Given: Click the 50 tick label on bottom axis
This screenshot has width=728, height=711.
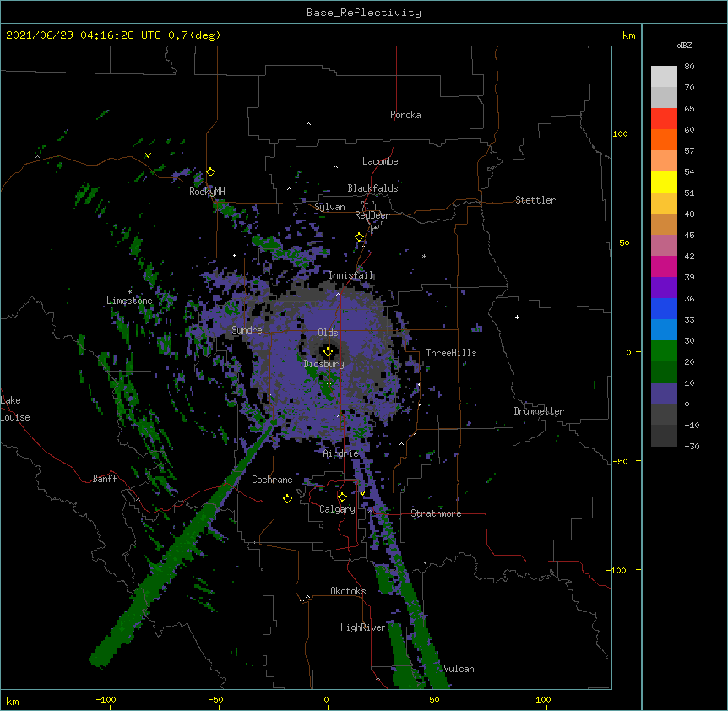Looking at the screenshot, I should (435, 699).
